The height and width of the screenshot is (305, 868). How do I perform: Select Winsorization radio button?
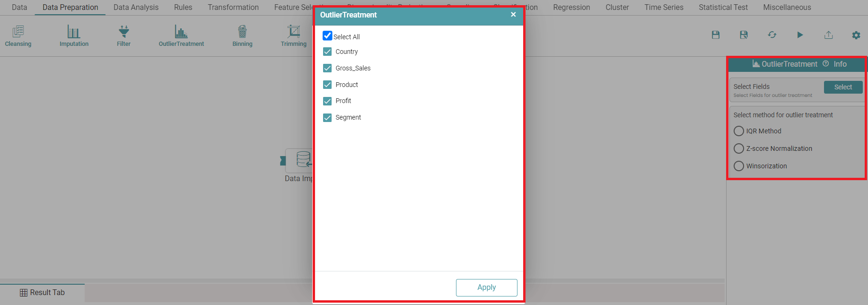point(739,166)
